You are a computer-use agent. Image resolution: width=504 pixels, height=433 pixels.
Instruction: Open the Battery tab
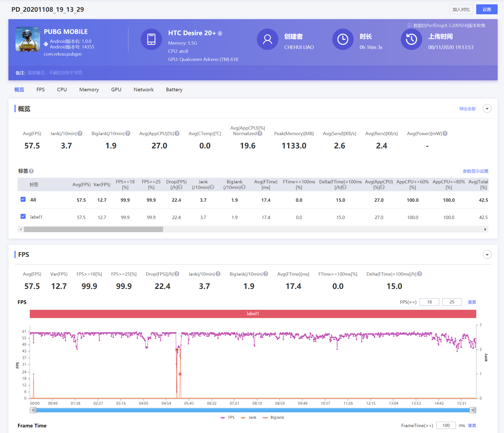(x=174, y=90)
